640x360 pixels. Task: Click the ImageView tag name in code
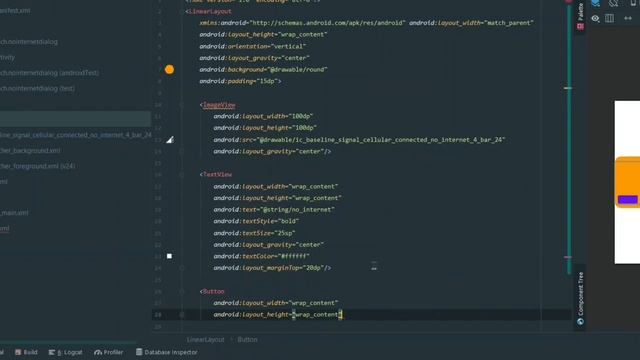[219, 105]
